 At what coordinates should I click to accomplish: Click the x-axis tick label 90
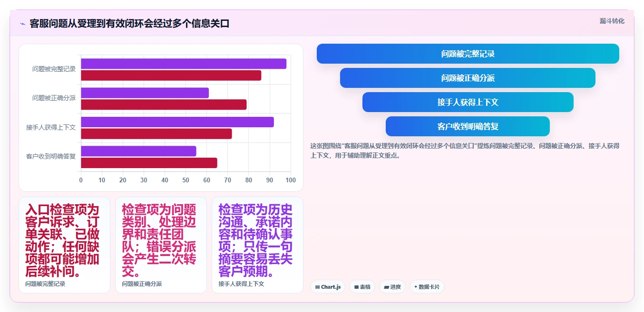point(270,180)
